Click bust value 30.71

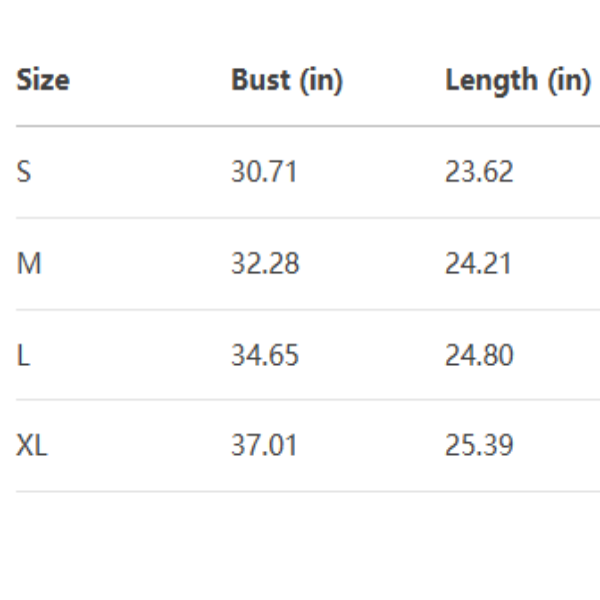pyautogui.click(x=264, y=172)
